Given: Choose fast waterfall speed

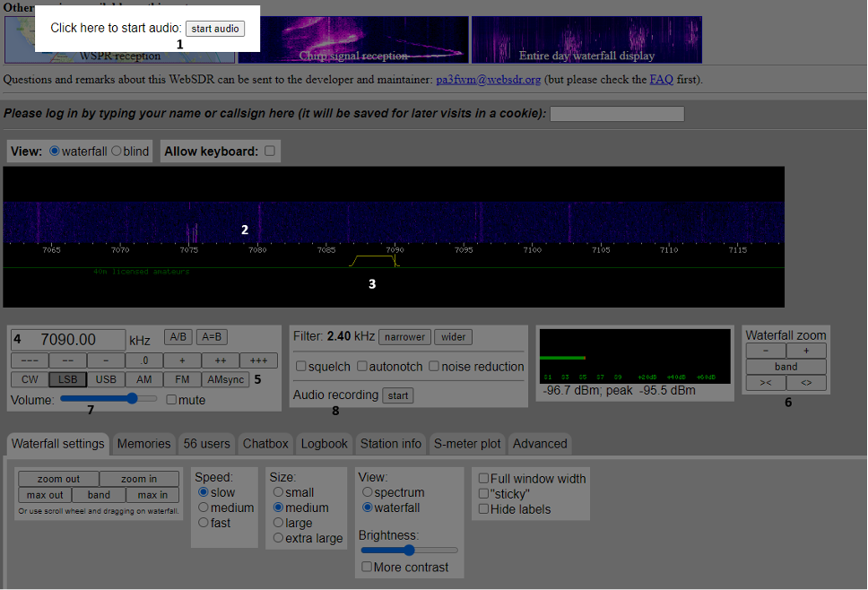Looking at the screenshot, I should 204,523.
